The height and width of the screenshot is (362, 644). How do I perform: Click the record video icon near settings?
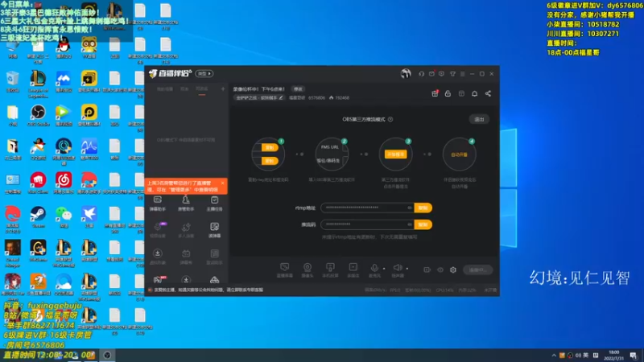[427, 270]
